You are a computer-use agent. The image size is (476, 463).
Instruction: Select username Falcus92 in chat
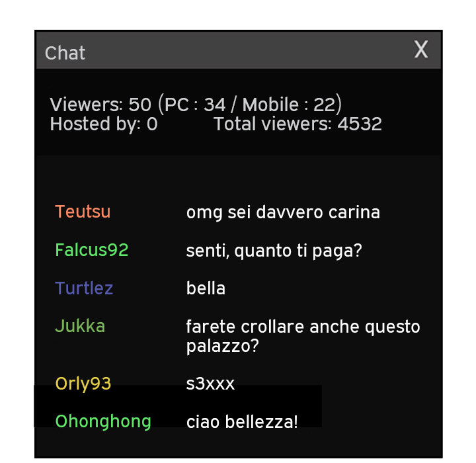(92, 250)
